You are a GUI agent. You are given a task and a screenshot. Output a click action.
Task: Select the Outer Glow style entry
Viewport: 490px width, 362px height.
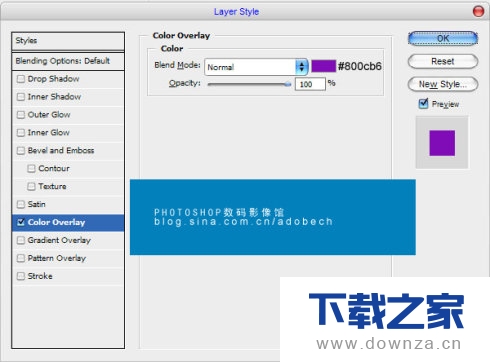pyautogui.click(x=68, y=115)
